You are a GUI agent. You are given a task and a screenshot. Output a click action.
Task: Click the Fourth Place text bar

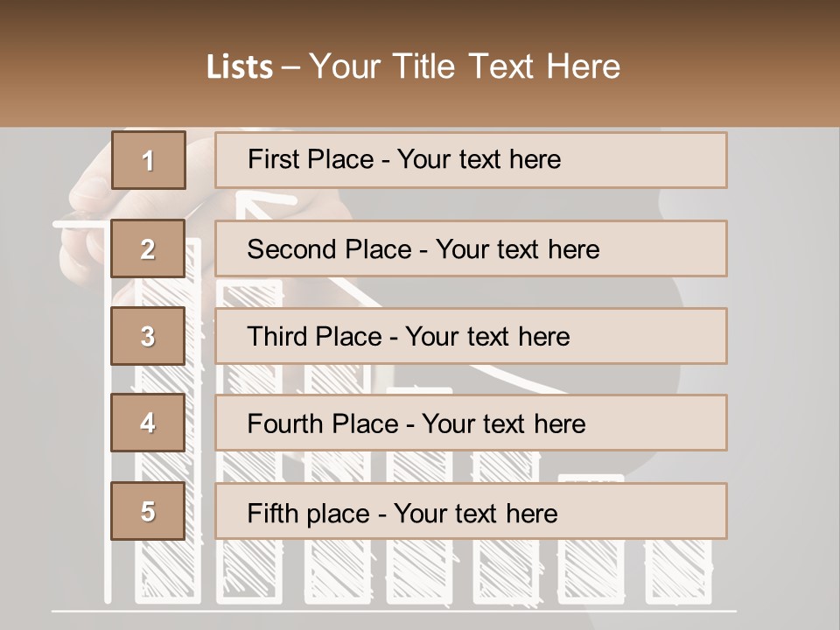point(471,423)
